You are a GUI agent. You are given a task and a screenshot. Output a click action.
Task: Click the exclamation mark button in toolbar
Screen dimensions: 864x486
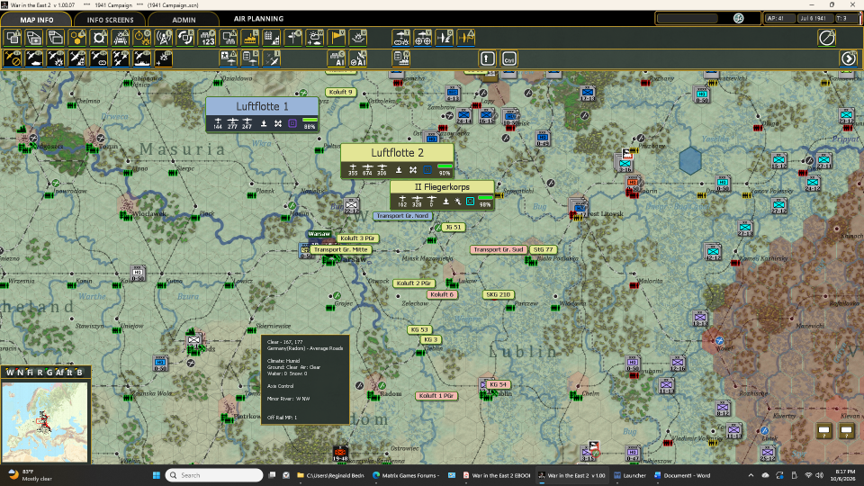(487, 58)
